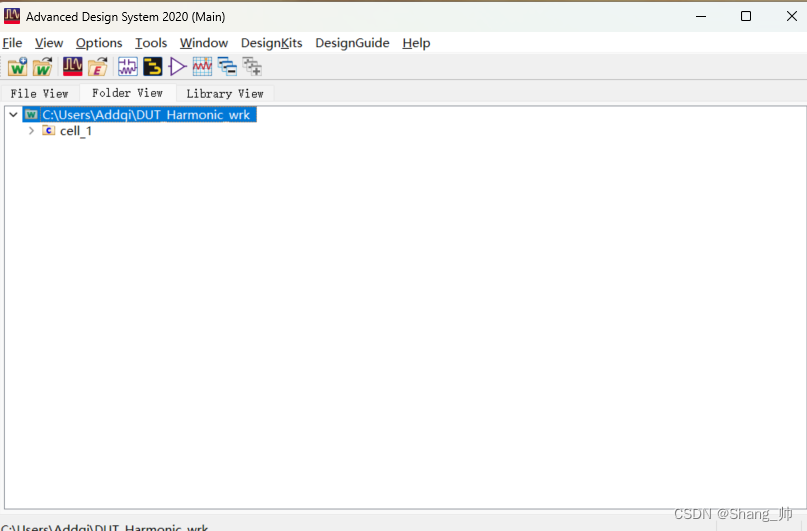This screenshot has width=807, height=531.
Task: Open new data display window icon
Action: (202, 67)
